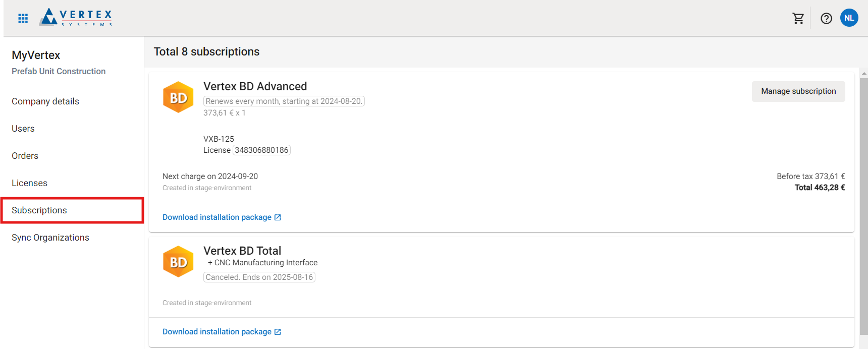
Task: Click Manage subscription button
Action: click(x=798, y=91)
